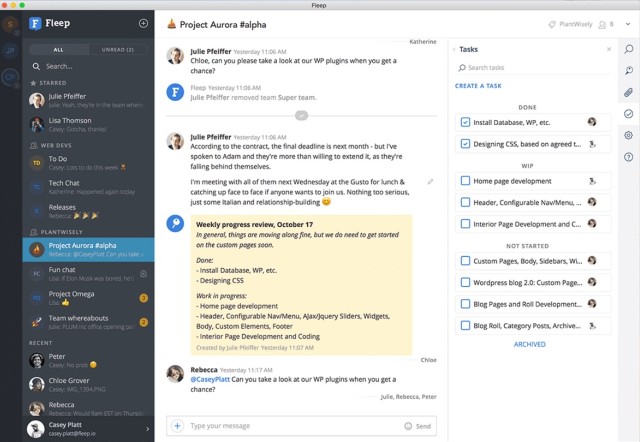Click the ARCHIVED link
Image resolution: width=640 pixels, height=442 pixels.
tap(529, 344)
